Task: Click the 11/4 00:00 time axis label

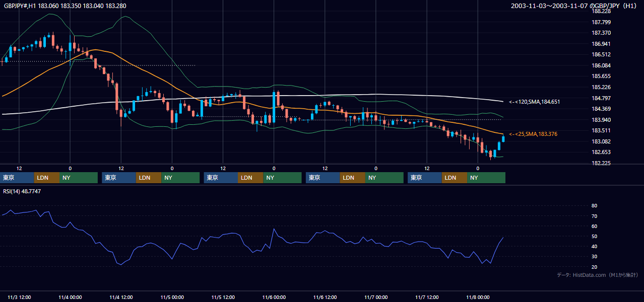Action: point(70,297)
